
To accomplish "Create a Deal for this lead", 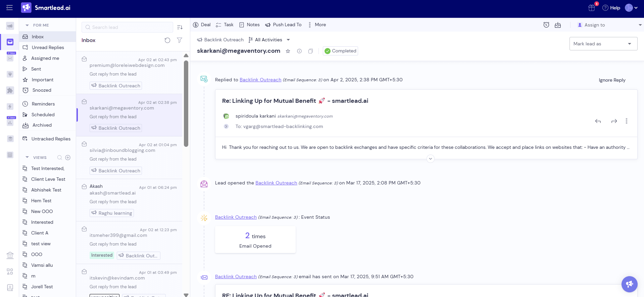I will click(202, 25).
